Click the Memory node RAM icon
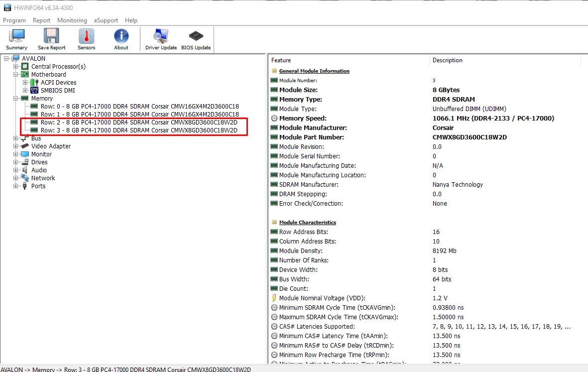The width and height of the screenshot is (588, 372). [x=25, y=98]
